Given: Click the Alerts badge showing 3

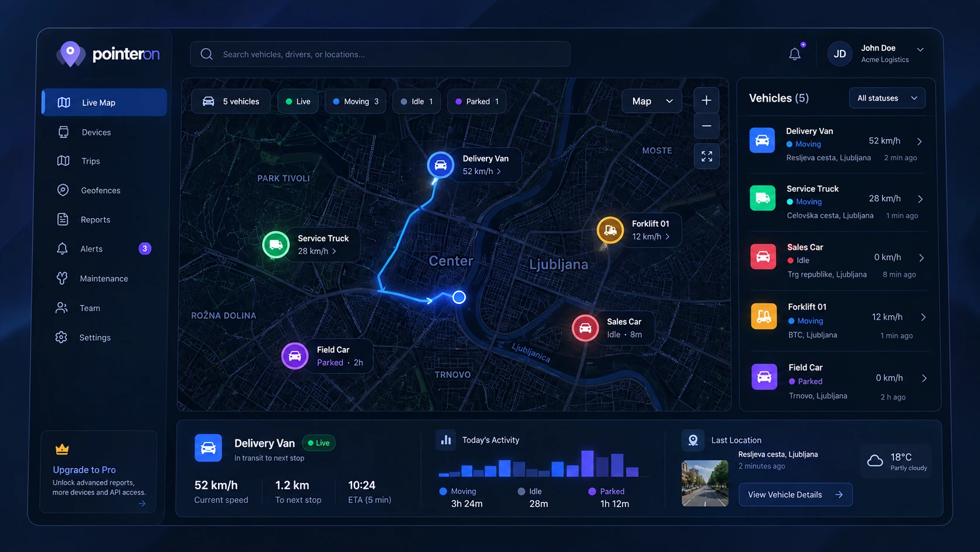Looking at the screenshot, I should point(145,249).
